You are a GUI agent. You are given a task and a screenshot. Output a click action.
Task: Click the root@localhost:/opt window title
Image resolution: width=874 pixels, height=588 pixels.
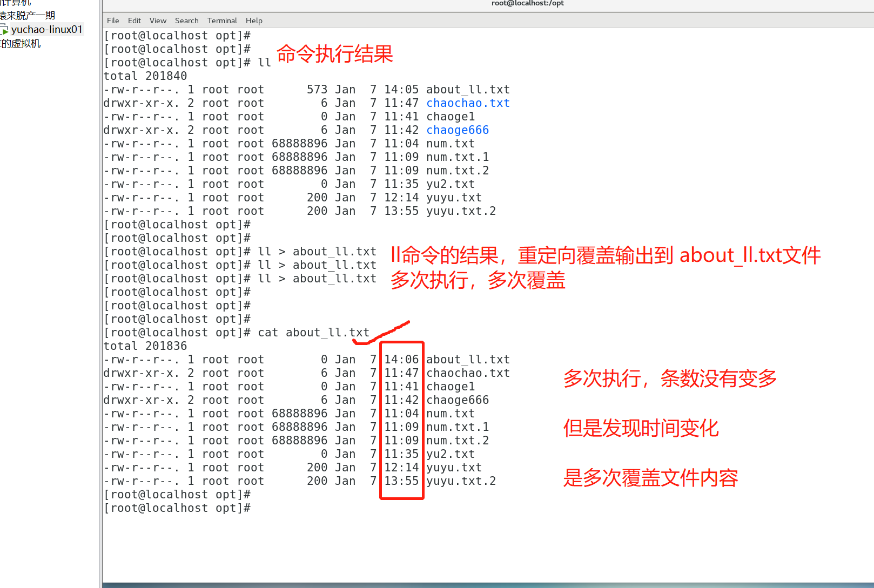pos(527,3)
